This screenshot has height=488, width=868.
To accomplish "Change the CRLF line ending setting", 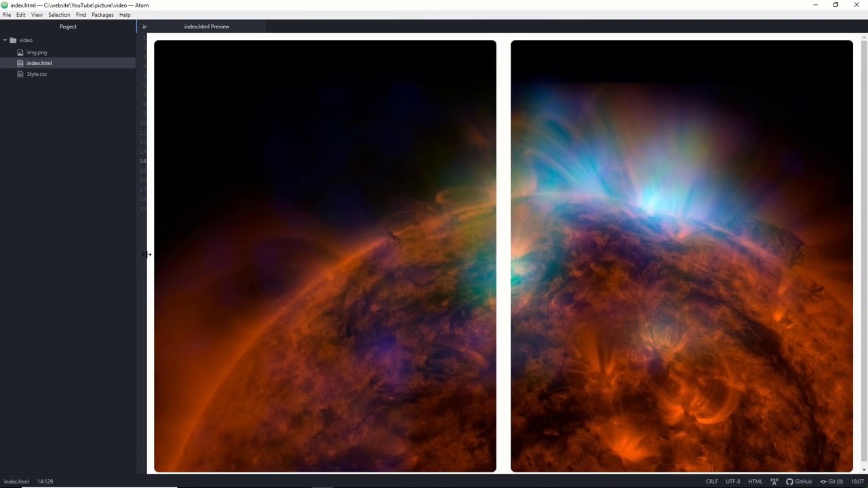I will point(711,482).
